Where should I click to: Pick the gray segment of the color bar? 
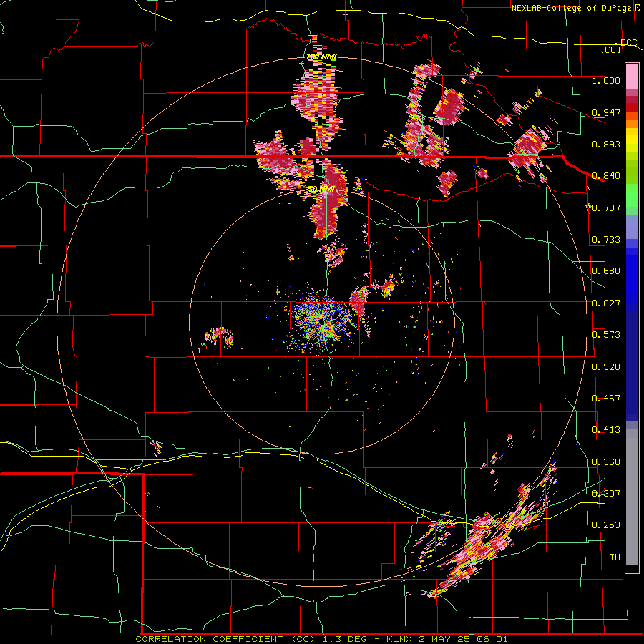632,497
